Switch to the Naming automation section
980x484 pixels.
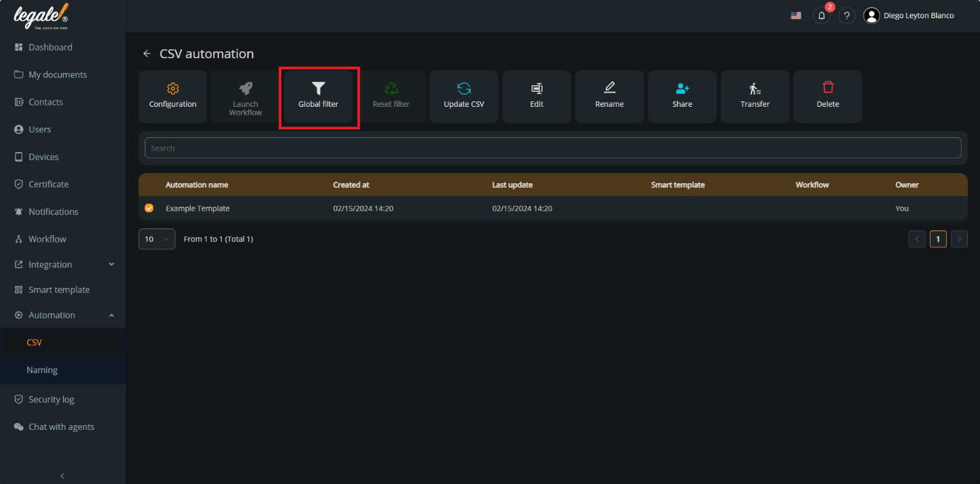pyautogui.click(x=42, y=370)
